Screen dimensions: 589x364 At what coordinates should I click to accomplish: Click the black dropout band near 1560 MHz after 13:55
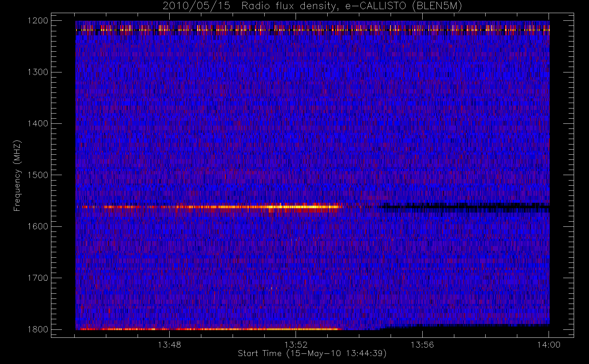pos(464,207)
